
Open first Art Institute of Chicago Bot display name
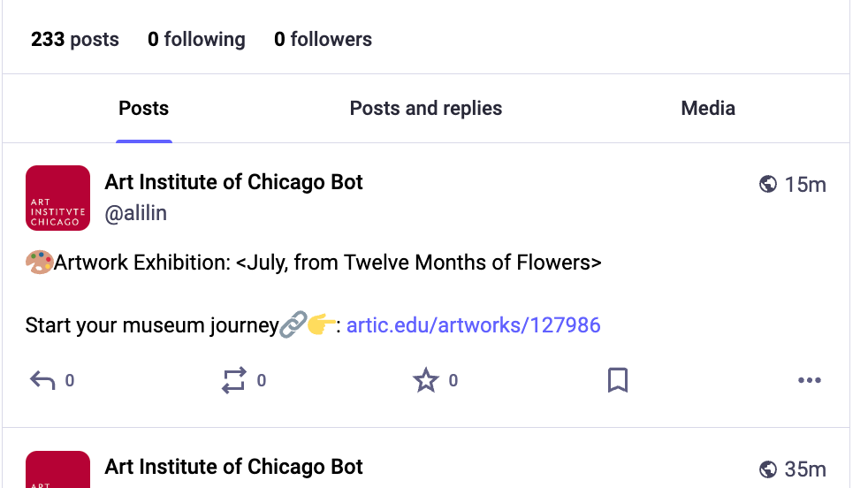233,182
